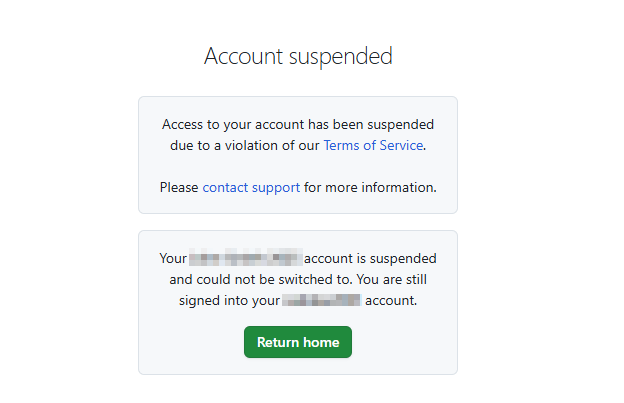Click the "for more information" text

[x=370, y=187]
